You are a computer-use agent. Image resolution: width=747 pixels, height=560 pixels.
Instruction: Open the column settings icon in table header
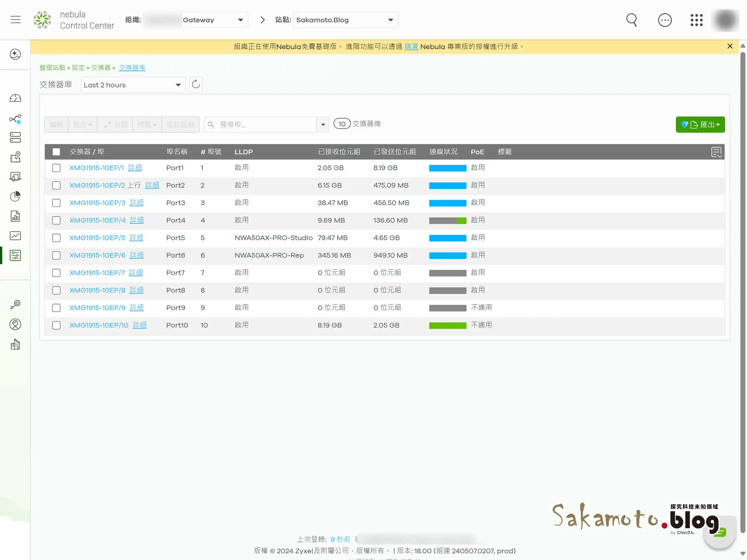(x=716, y=152)
